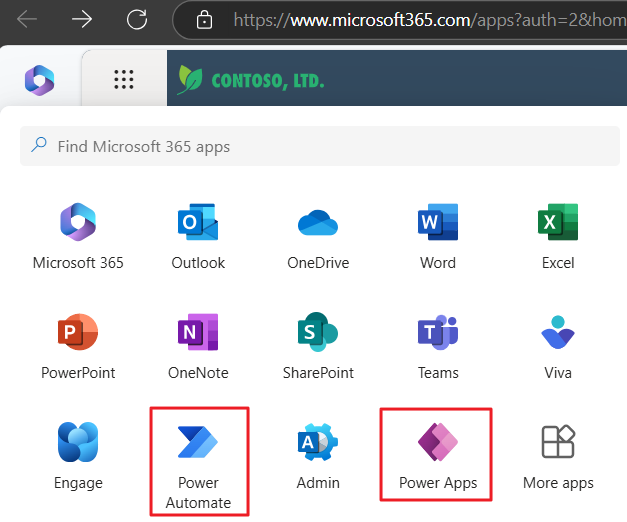This screenshot has width=627, height=522.
Task: Open the SharePoint app
Action: click(318, 346)
